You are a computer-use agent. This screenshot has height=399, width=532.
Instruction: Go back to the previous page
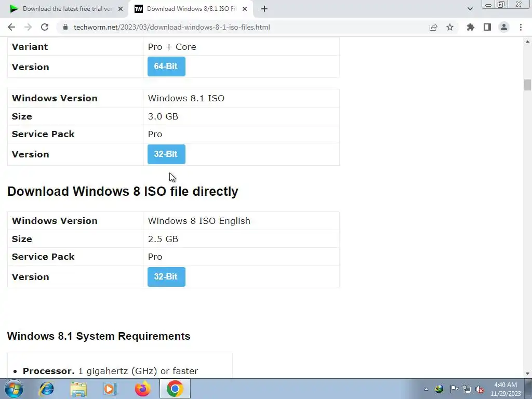(11, 27)
